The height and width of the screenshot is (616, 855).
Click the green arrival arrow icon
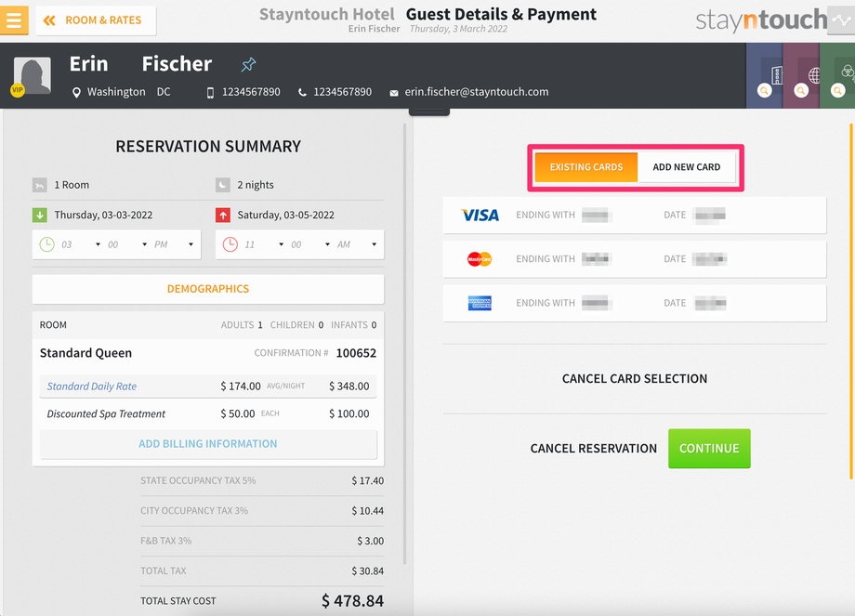pos(40,216)
